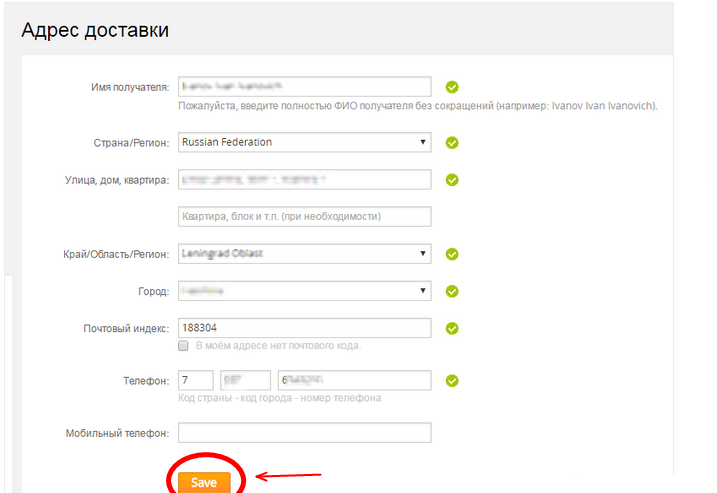Click the green checkmark beside Телефон
The height and width of the screenshot is (493, 717).
452,380
